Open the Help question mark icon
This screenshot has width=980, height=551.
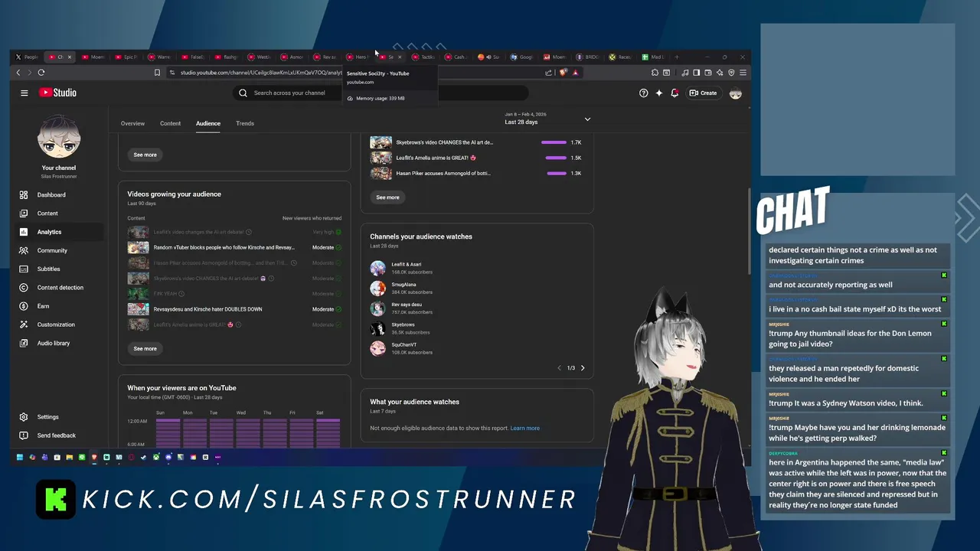coord(643,93)
